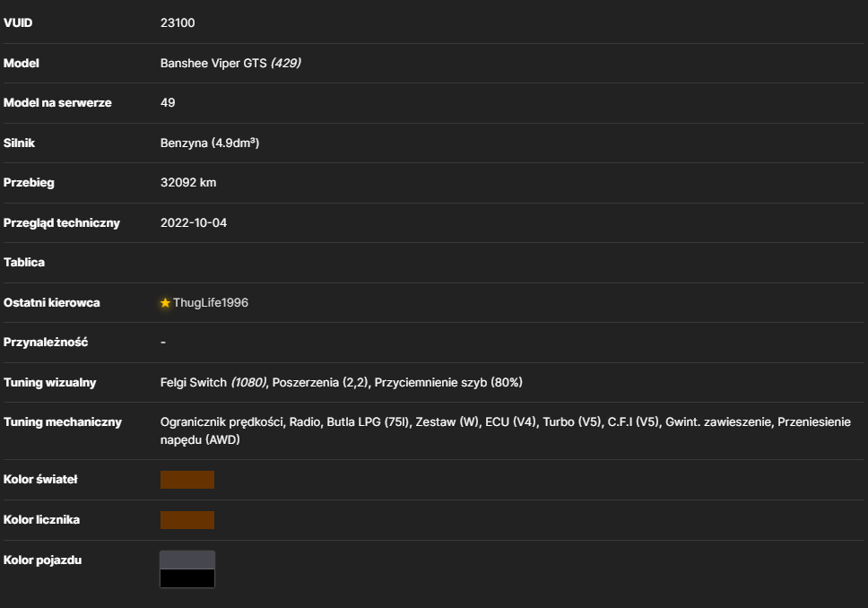Click the Felgi Switch (1080) tuning entry
Screen dimensions: 868x608
coord(213,383)
